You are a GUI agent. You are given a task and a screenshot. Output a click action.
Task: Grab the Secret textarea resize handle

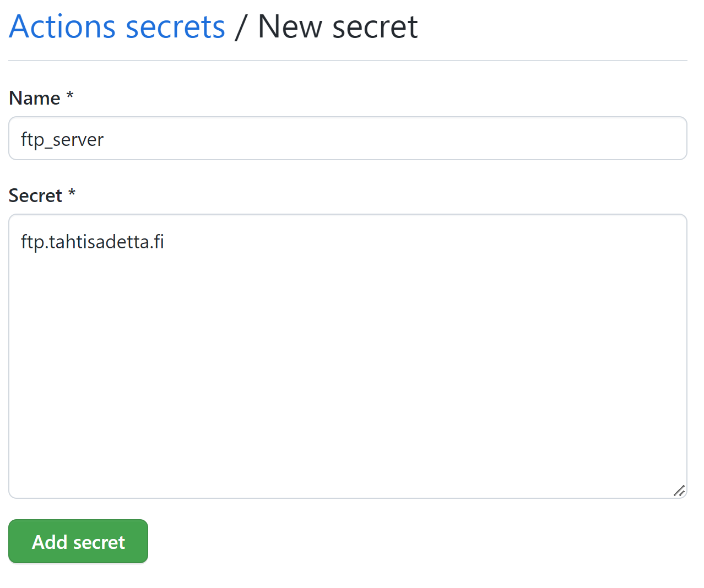tap(679, 491)
